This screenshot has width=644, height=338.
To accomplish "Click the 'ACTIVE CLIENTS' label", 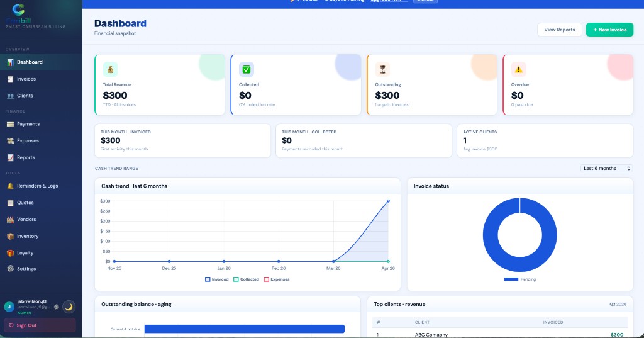I will click(x=480, y=132).
